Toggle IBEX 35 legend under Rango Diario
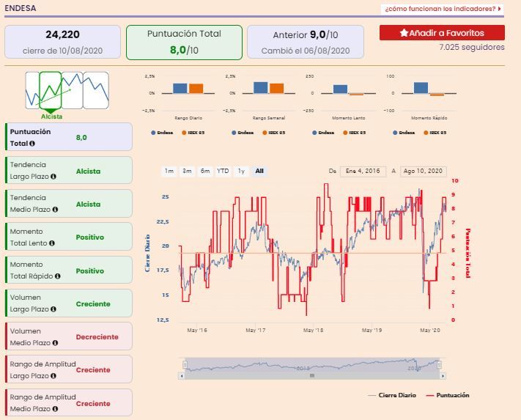 (x=193, y=133)
